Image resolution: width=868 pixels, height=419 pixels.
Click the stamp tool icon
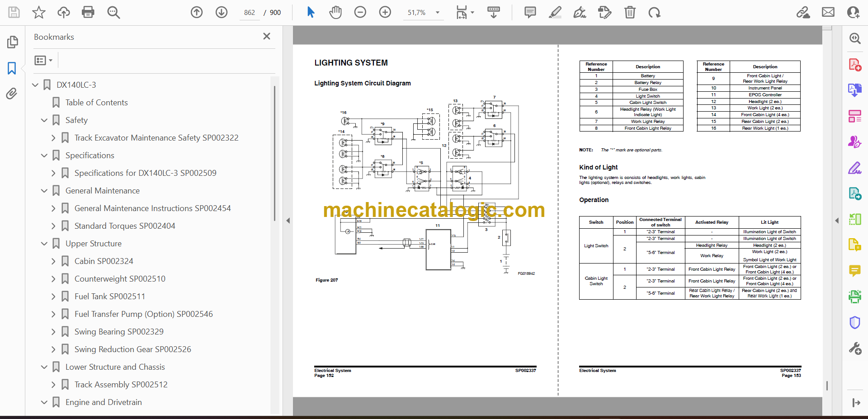pos(605,12)
